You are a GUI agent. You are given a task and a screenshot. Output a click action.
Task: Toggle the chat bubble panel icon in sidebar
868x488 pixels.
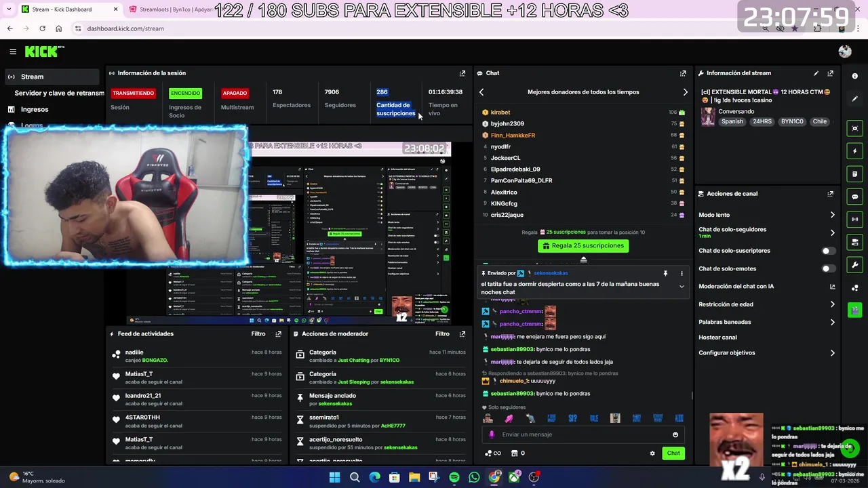click(854, 197)
